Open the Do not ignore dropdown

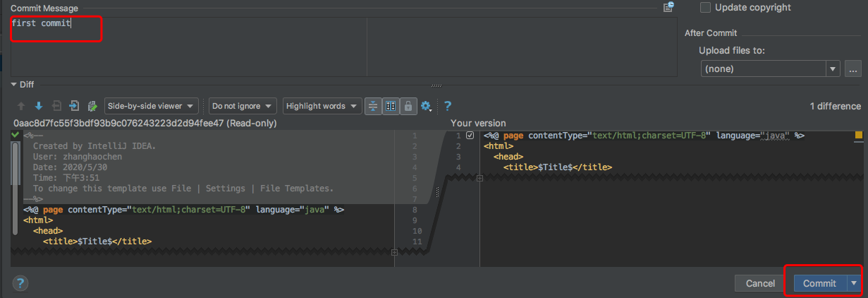click(x=243, y=106)
